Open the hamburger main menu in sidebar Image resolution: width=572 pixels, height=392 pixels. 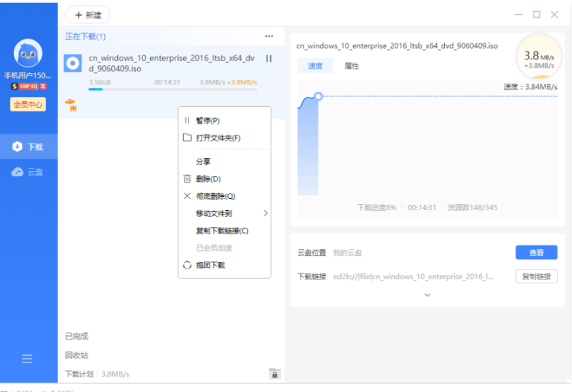pyautogui.click(x=27, y=359)
